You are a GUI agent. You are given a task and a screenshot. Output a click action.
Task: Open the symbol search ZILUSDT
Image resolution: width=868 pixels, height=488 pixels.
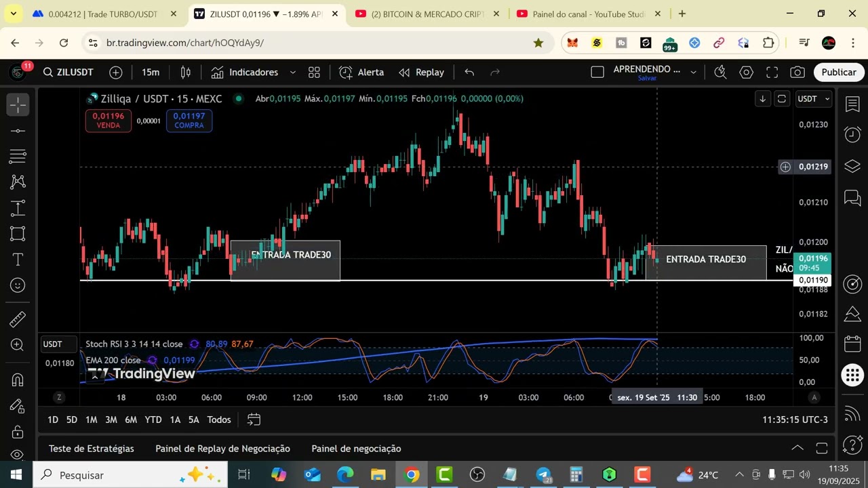tap(68, 73)
